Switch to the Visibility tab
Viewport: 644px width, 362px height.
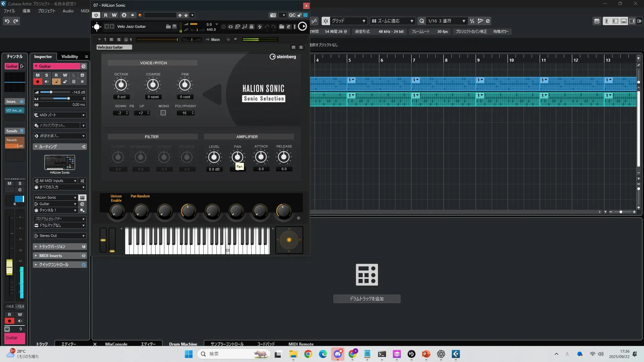click(69, 57)
